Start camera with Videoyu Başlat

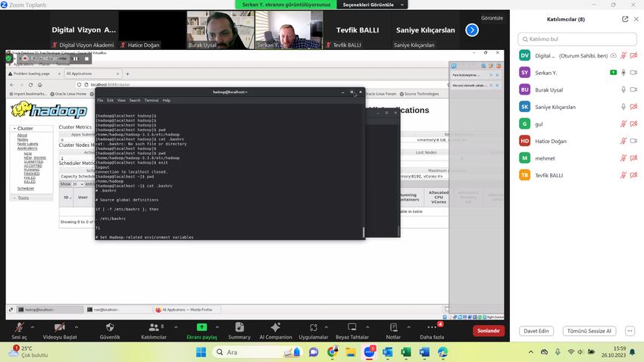point(60,327)
